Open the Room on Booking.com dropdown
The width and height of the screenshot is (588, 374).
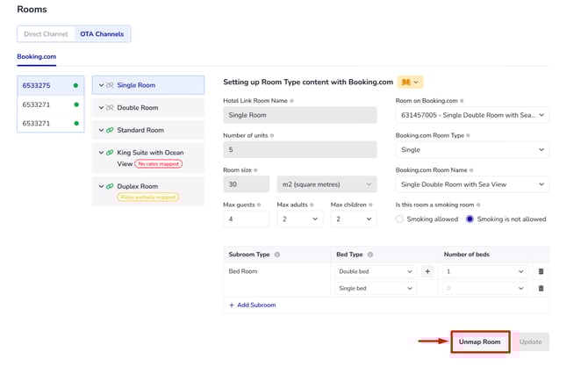tap(472, 115)
